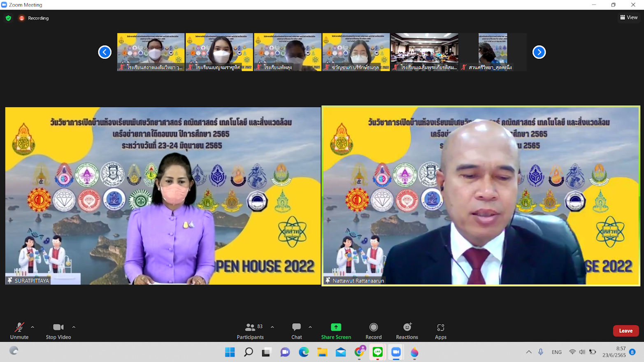The image size is (644, 362).
Task: Stop the video camera
Action: tap(58, 331)
